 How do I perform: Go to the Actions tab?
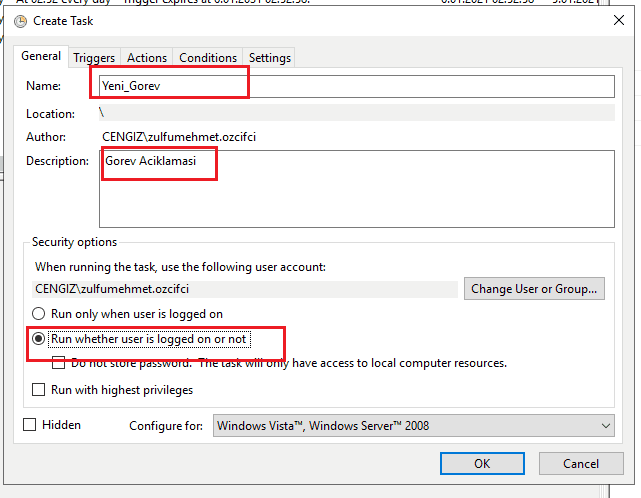[x=147, y=58]
